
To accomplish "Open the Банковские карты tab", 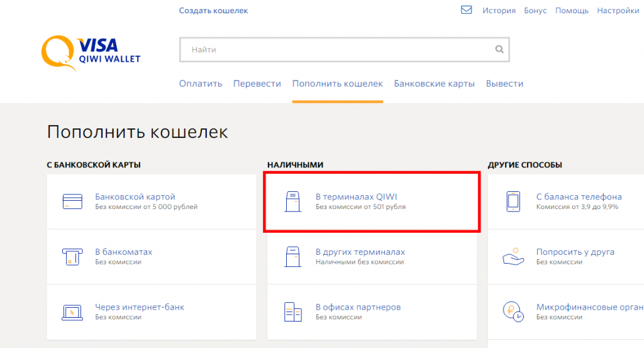I will (434, 84).
